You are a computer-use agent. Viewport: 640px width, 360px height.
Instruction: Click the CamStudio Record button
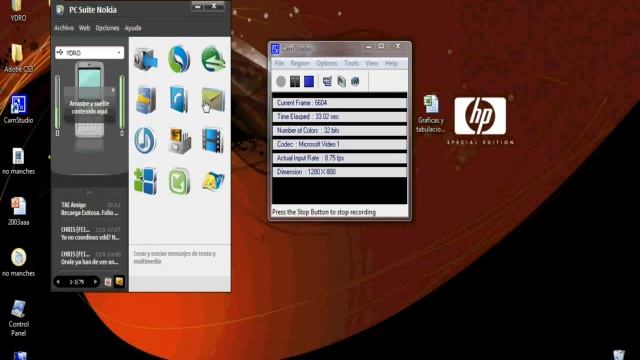(281, 82)
